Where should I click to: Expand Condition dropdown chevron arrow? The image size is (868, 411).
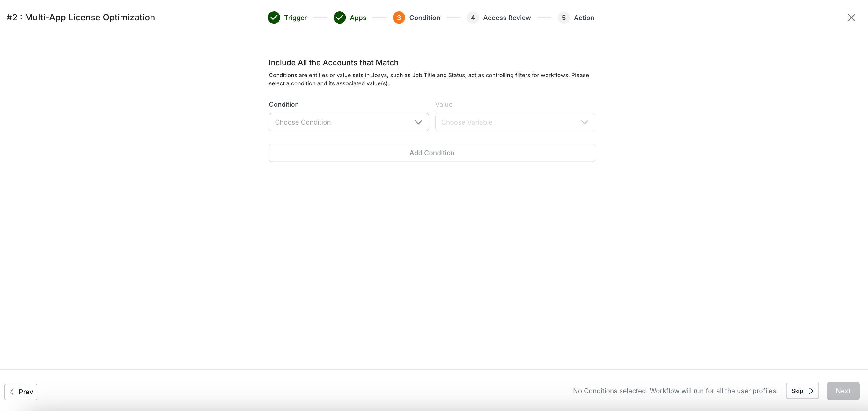[418, 122]
